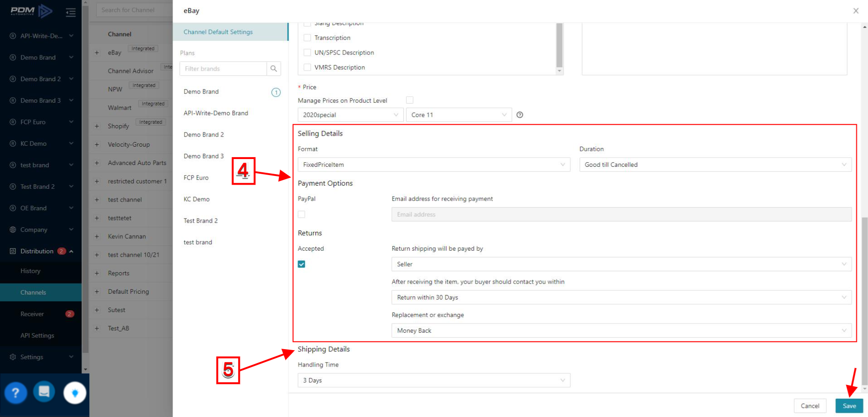868x417 pixels.
Task: Click the Company globe icon in sidebar
Action: pyautogui.click(x=13, y=230)
